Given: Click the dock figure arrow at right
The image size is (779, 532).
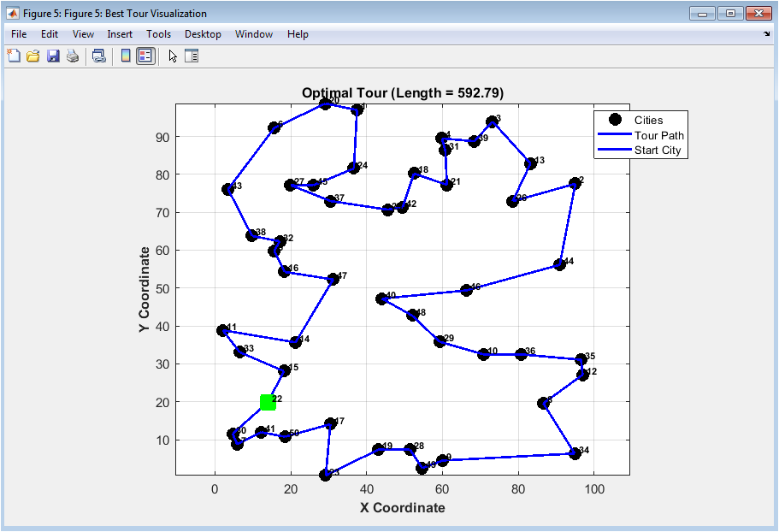Looking at the screenshot, I should (766, 34).
